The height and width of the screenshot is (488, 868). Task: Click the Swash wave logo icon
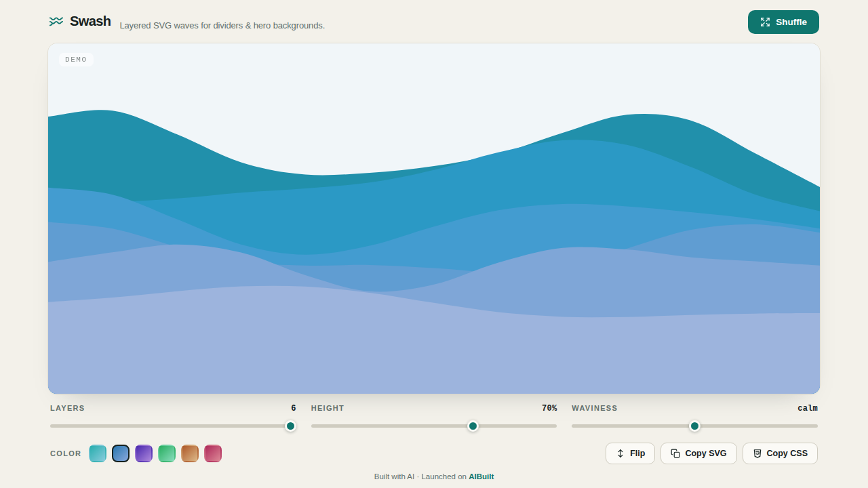click(x=56, y=22)
